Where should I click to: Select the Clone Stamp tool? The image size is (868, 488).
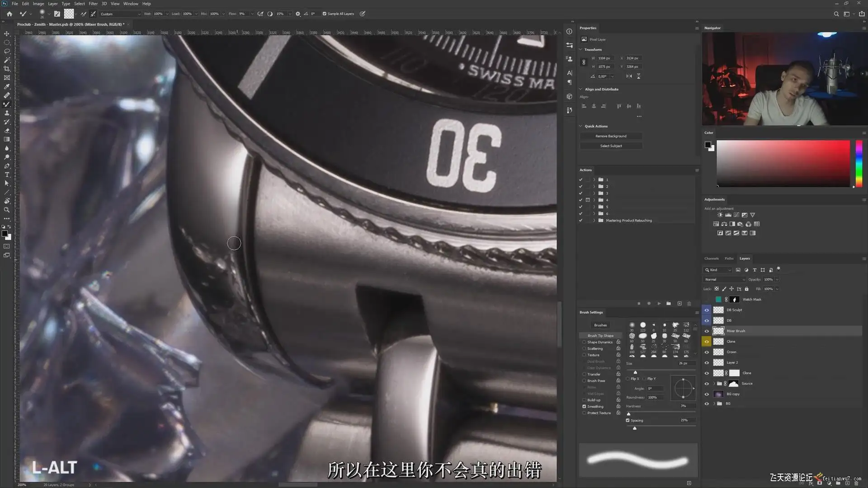point(7,113)
